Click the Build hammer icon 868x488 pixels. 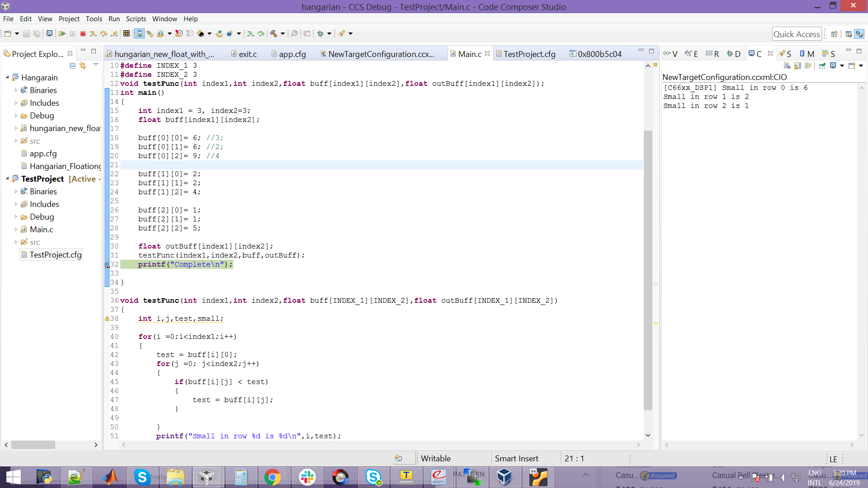(274, 33)
